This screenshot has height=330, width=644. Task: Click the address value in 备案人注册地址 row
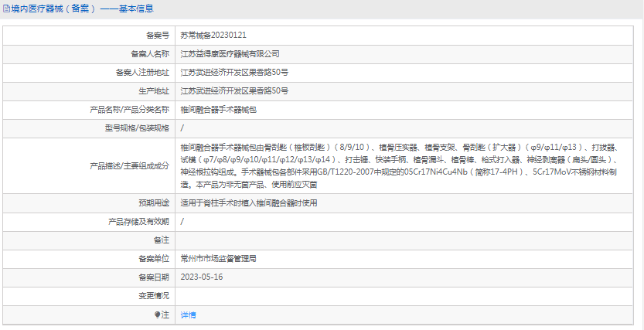click(234, 73)
